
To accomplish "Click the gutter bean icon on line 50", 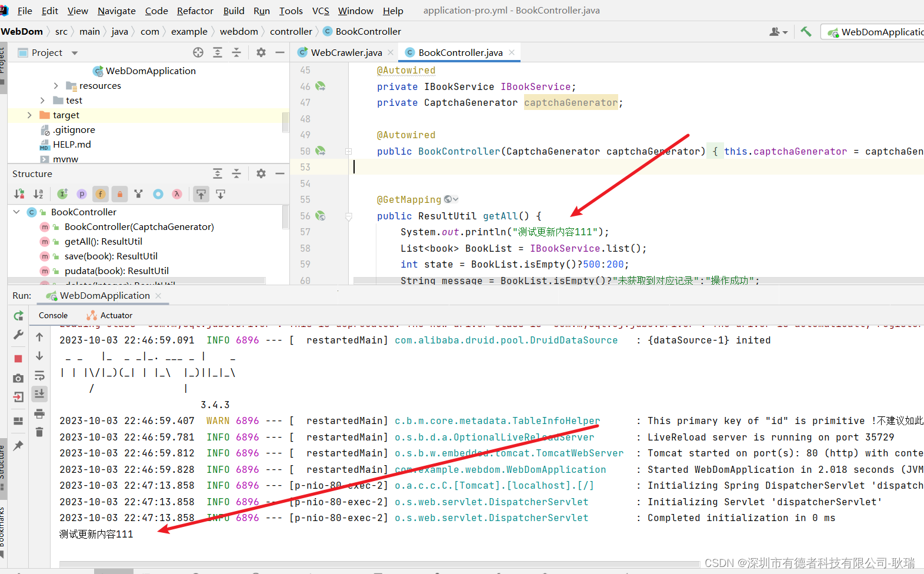I will [x=321, y=151].
